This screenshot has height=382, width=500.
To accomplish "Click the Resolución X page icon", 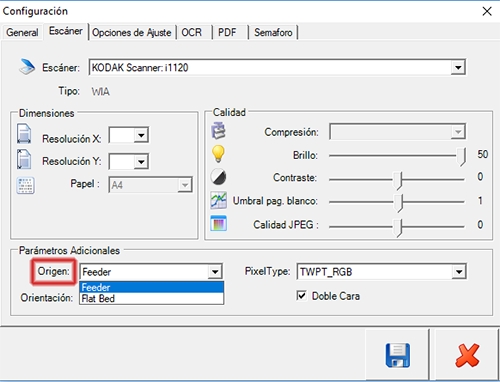I will click(x=24, y=134).
